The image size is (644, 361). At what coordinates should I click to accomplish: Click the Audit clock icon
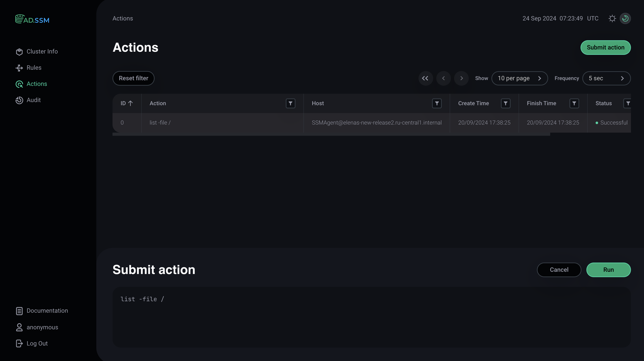pos(19,100)
